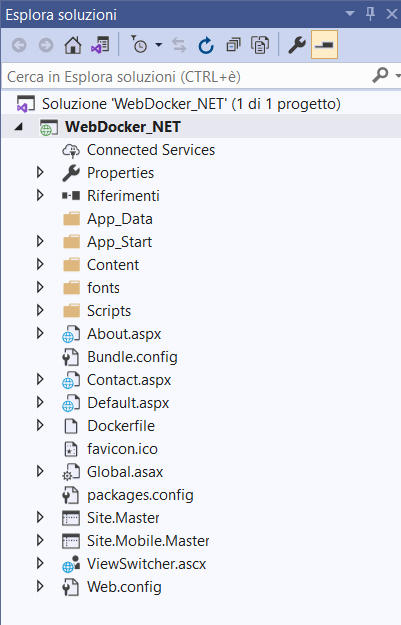
Task: Toggle auto-hide with the pin icon
Action: point(370,14)
